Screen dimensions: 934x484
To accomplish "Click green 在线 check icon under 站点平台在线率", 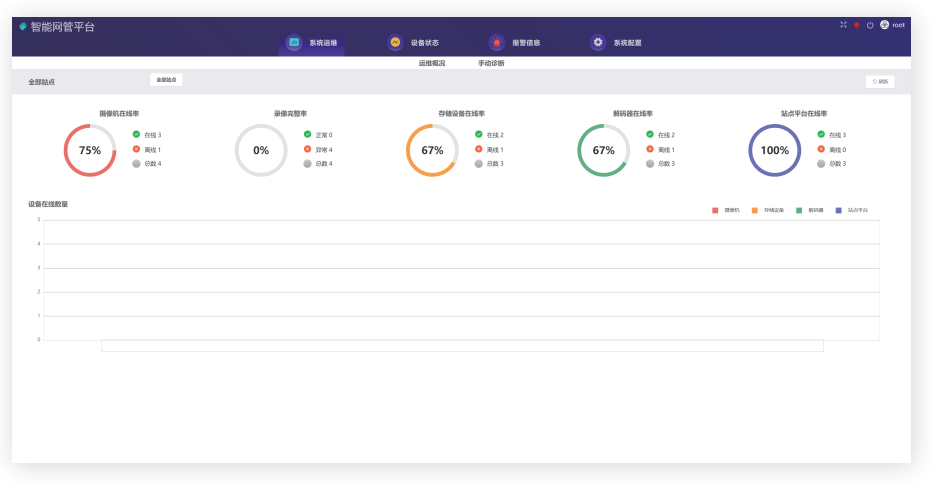I will pos(821,135).
